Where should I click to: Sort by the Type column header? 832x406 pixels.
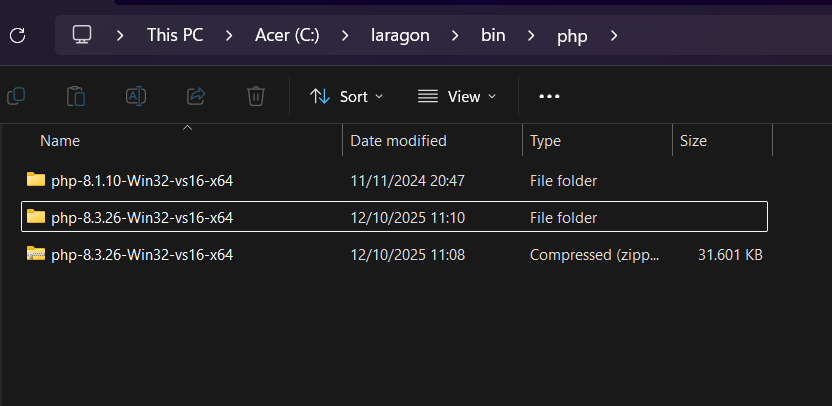pos(545,141)
